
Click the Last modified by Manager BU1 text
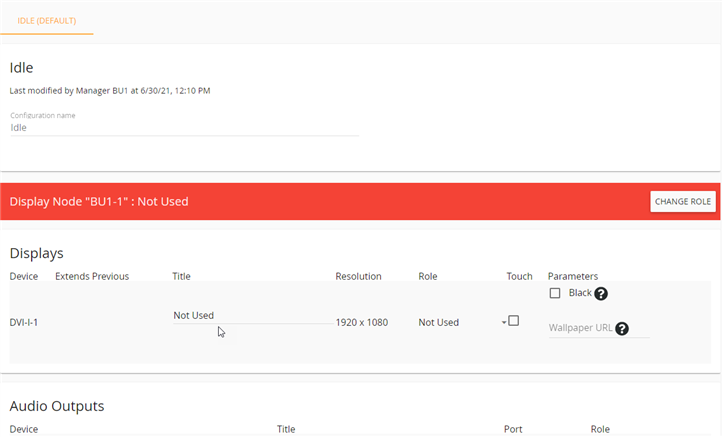coord(109,91)
